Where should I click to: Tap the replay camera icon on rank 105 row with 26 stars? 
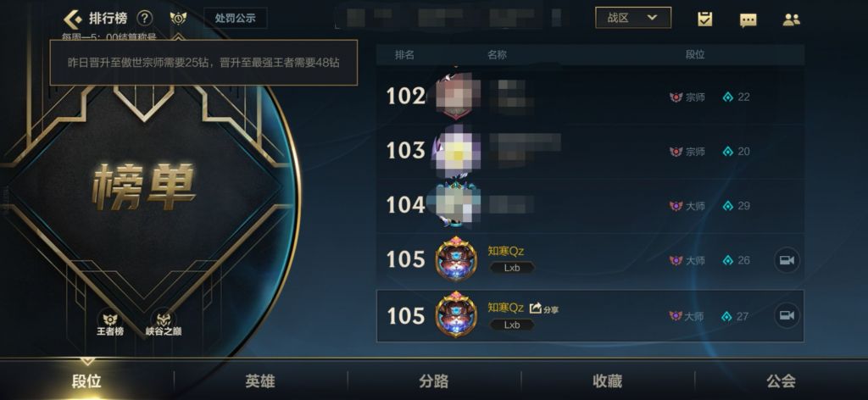(x=787, y=260)
